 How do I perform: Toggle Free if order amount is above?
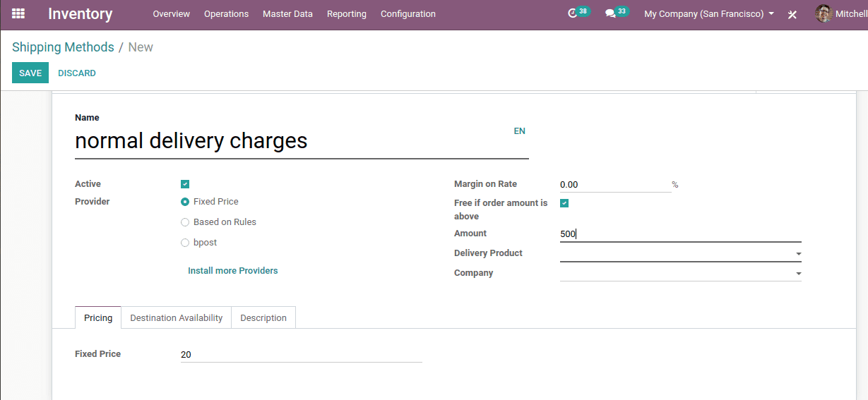[x=564, y=203]
